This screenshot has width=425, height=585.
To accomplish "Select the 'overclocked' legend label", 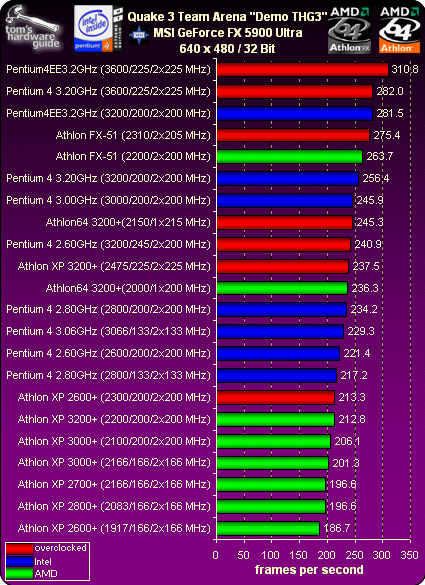I will [x=60, y=548].
